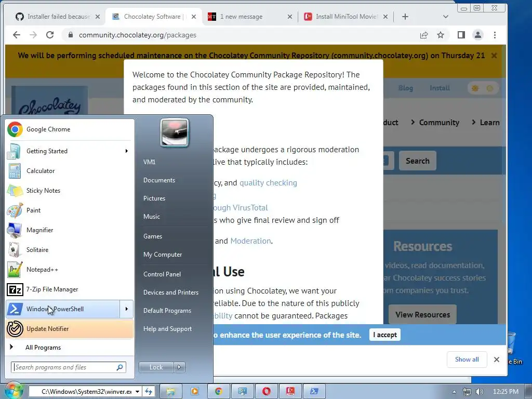Toggle the light/dark theme switch
This screenshot has width=532, height=399.
coord(483,88)
